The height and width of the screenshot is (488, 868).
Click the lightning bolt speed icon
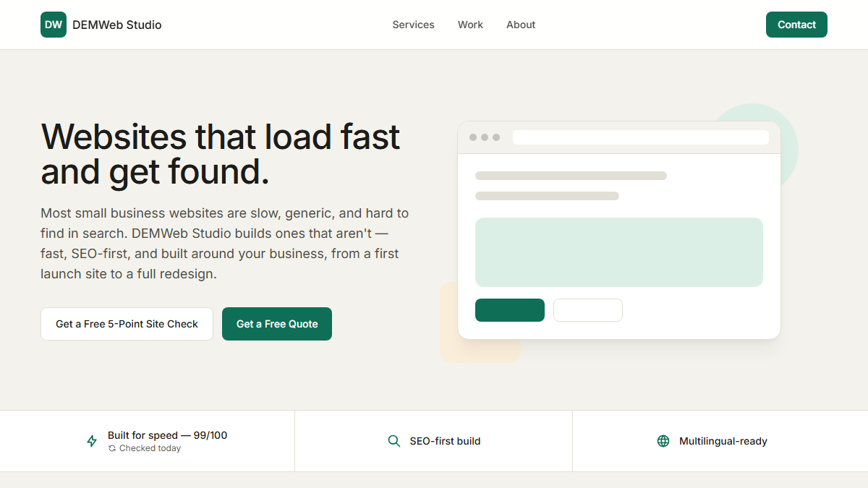pos(92,441)
